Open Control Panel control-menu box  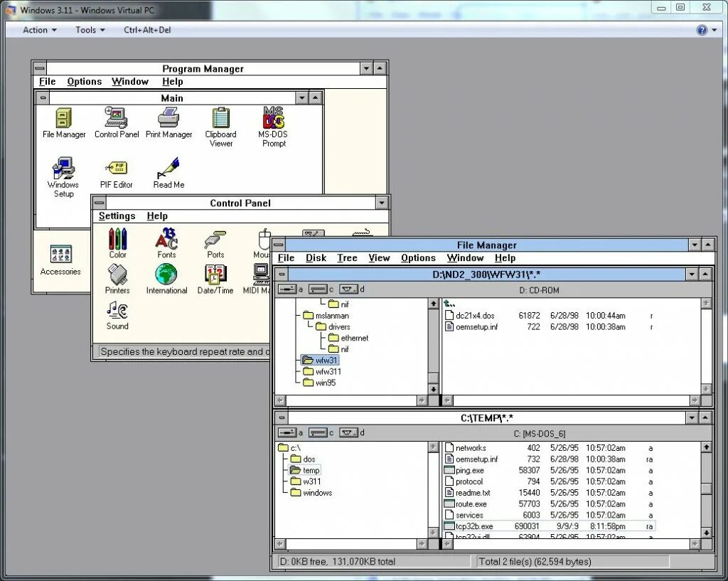(x=99, y=203)
